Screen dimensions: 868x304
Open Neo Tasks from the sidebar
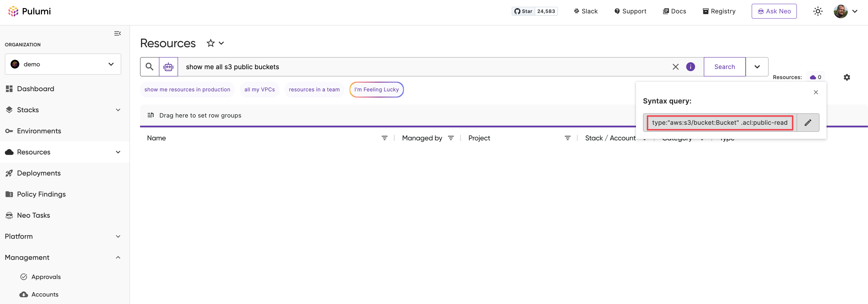point(33,215)
